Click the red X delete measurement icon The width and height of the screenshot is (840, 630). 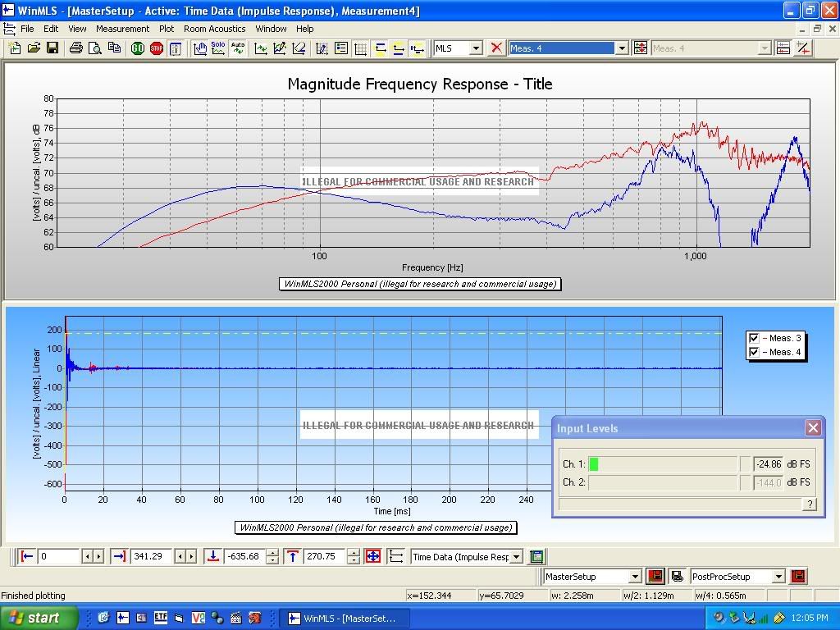tap(495, 48)
